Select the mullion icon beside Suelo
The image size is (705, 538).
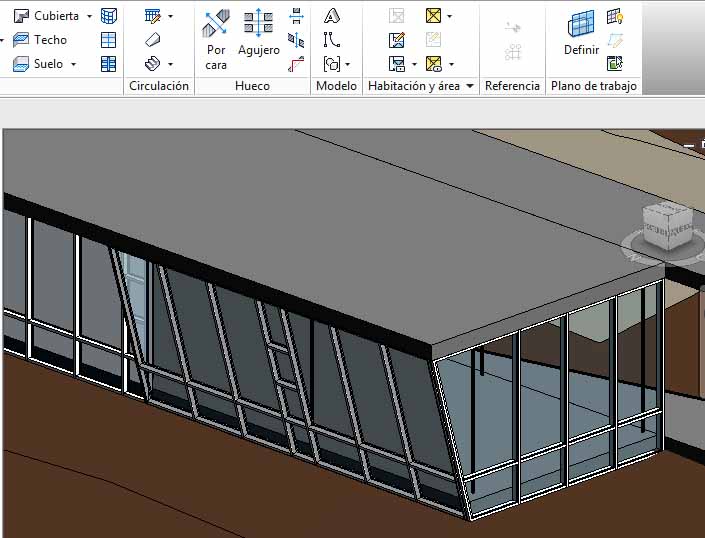point(109,64)
